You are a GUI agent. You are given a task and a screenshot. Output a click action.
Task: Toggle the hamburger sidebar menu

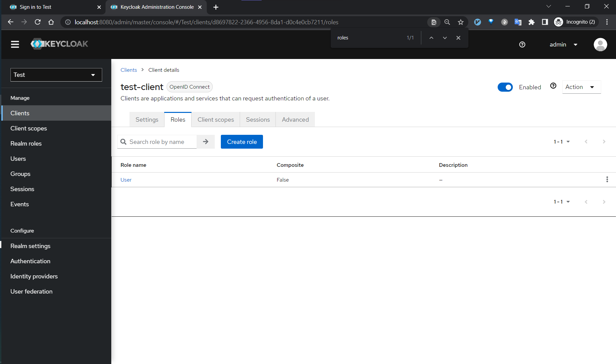15,44
